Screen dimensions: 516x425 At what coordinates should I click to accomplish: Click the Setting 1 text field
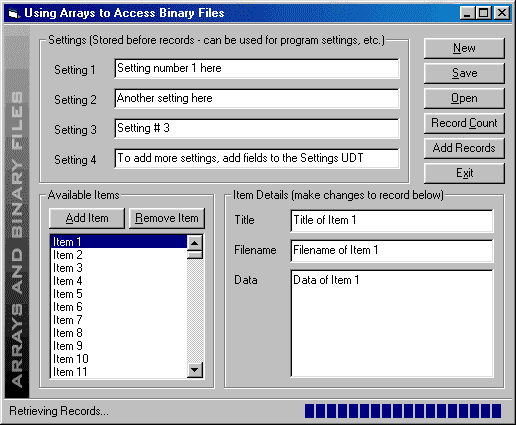(257, 69)
